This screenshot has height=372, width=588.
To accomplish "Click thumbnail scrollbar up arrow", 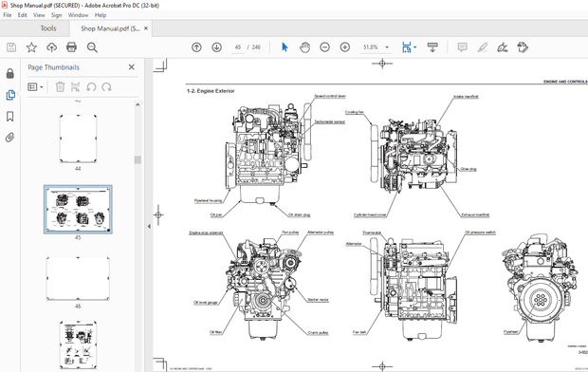I will click(138, 104).
